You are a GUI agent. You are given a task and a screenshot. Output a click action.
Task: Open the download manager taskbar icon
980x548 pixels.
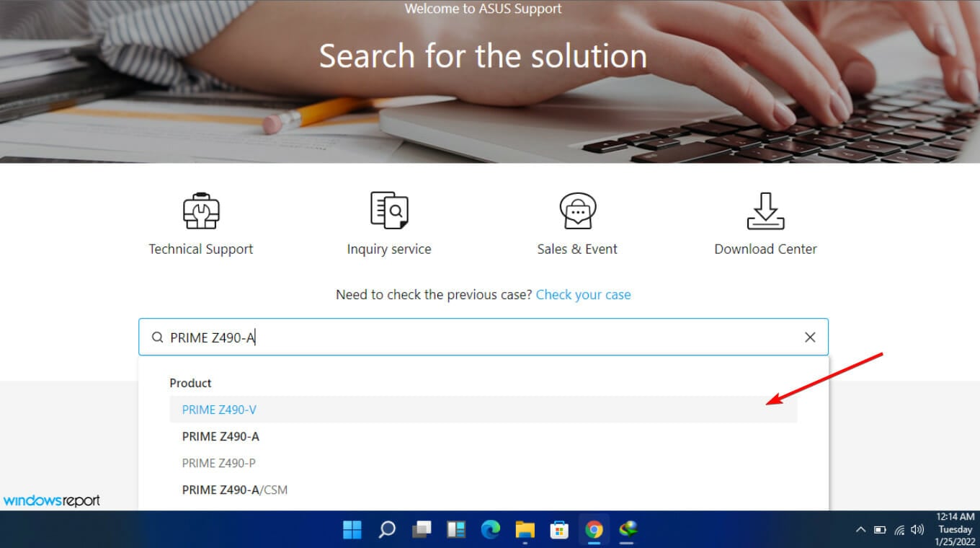click(x=629, y=530)
